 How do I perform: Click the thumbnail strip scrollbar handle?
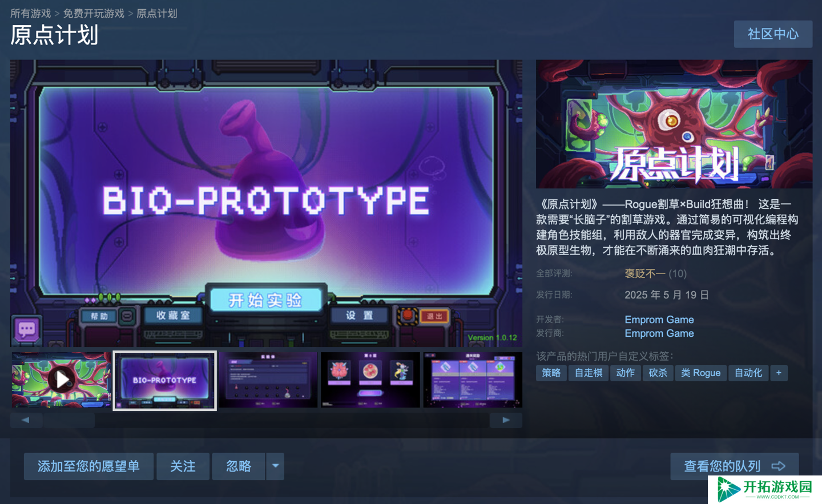70,421
